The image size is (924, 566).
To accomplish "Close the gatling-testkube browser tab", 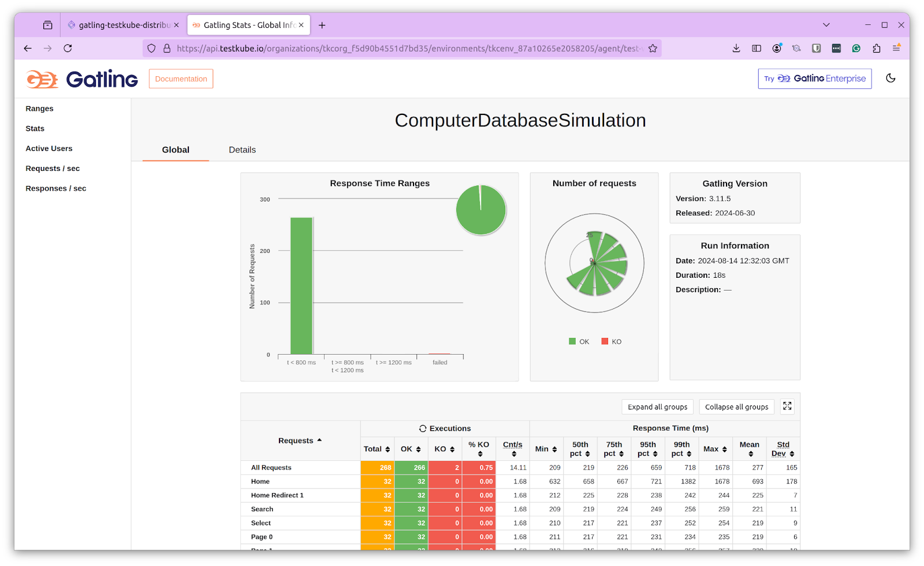I will pyautogui.click(x=176, y=25).
